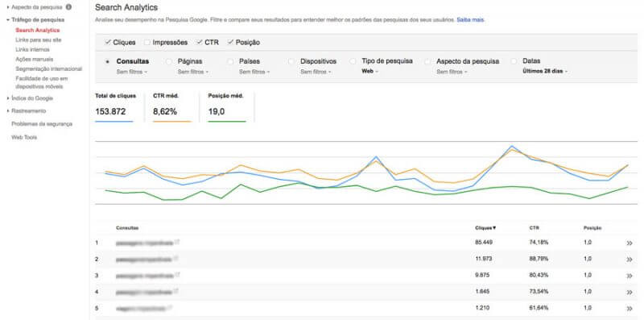This screenshot has width=644, height=320.
Task: Click the Posição column header in table
Action: (x=592, y=228)
